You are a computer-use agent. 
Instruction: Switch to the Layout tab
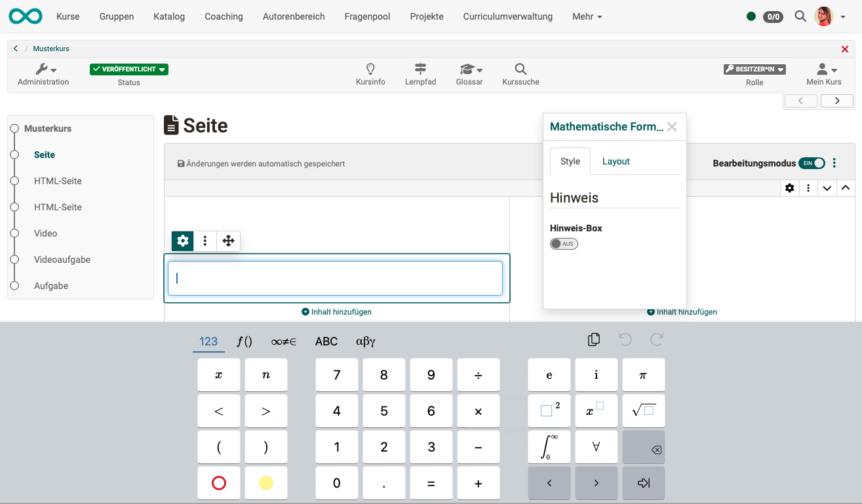pyautogui.click(x=616, y=161)
